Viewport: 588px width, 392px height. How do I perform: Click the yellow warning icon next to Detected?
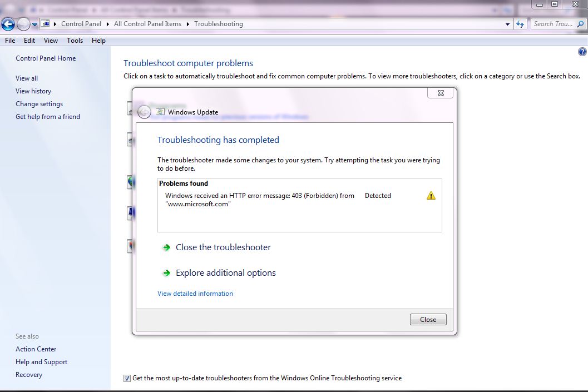point(431,196)
